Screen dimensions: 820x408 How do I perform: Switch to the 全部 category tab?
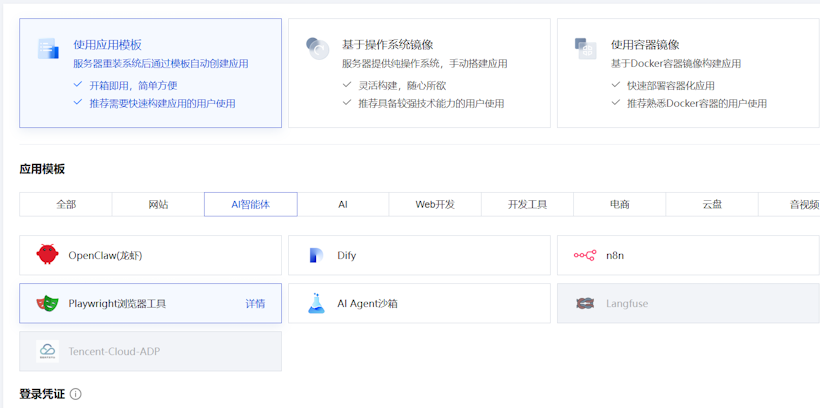coord(66,205)
